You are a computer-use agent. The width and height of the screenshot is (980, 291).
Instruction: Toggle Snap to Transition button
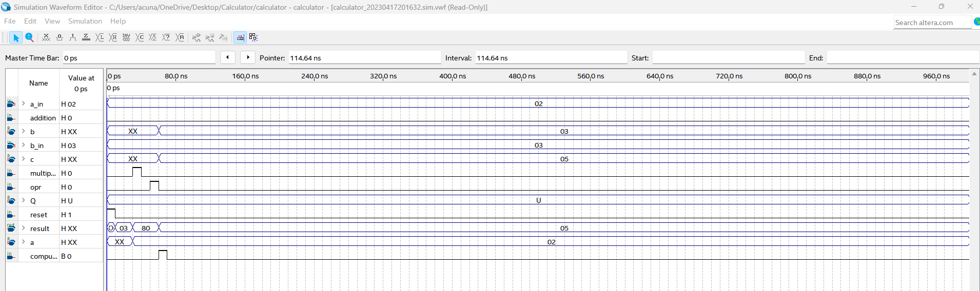click(240, 37)
